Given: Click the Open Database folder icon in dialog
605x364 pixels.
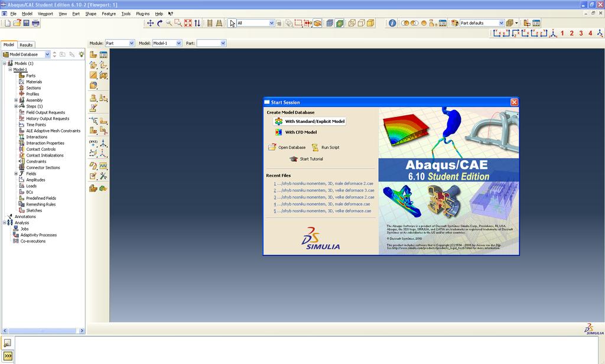Looking at the screenshot, I should point(272,147).
